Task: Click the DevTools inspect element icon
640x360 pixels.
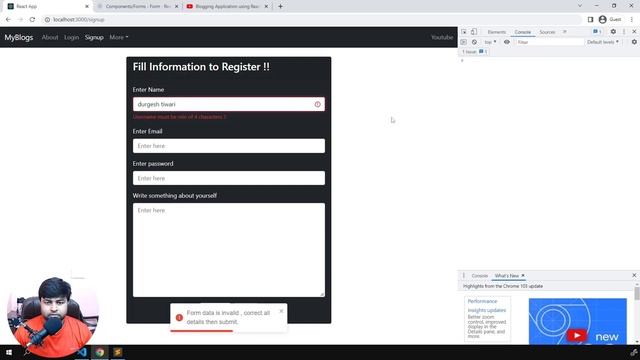Action: [464, 32]
